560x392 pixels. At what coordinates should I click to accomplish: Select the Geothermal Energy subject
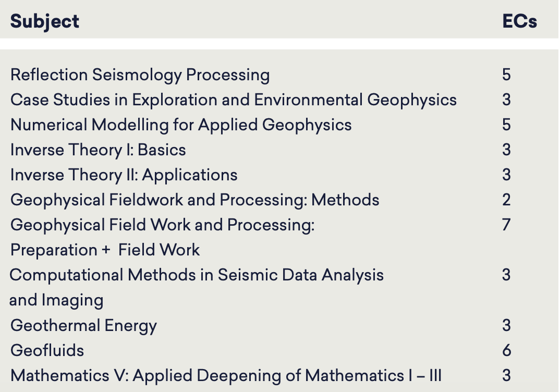(x=83, y=326)
